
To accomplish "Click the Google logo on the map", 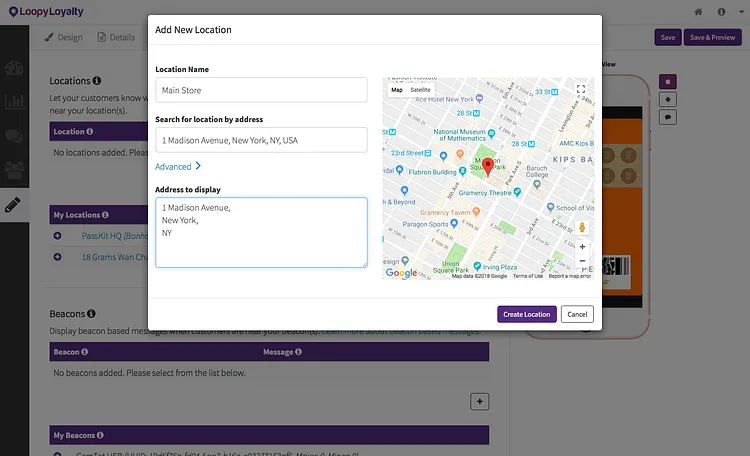I will pyautogui.click(x=401, y=273).
